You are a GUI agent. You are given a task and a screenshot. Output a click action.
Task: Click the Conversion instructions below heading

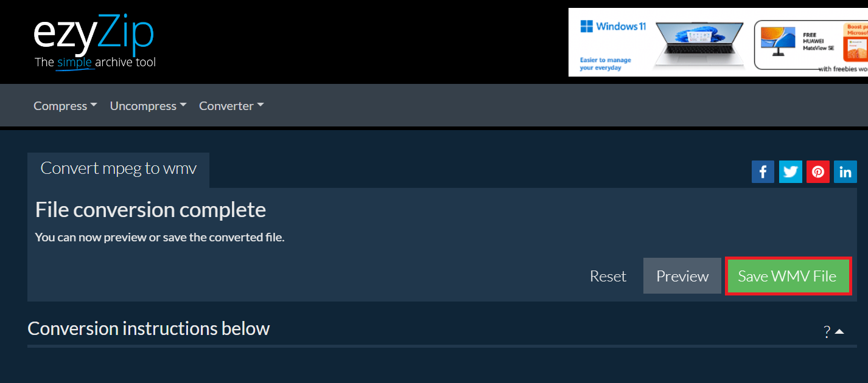coord(149,329)
